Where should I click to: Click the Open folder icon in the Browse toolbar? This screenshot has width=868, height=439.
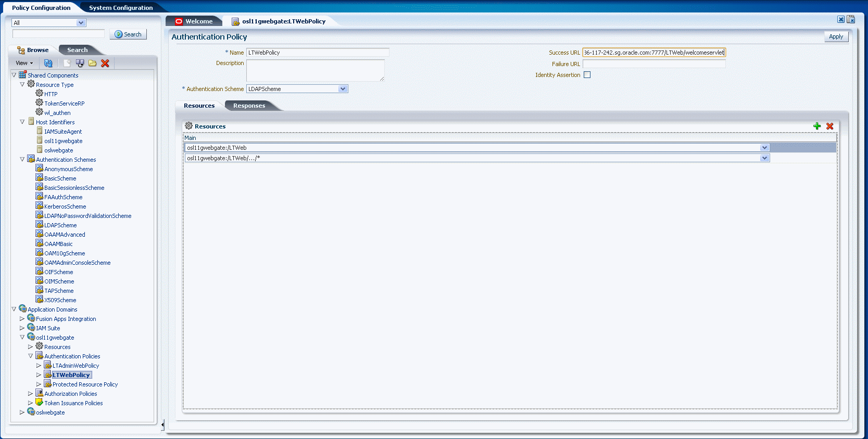[x=92, y=63]
